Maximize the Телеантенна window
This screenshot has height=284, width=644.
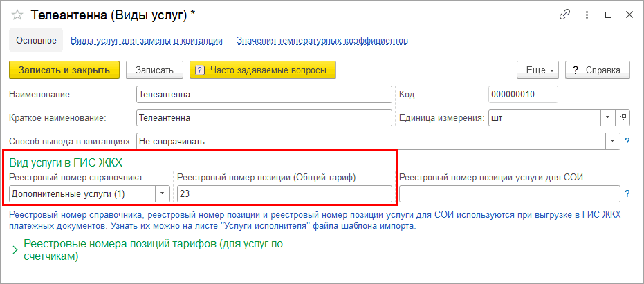608,15
